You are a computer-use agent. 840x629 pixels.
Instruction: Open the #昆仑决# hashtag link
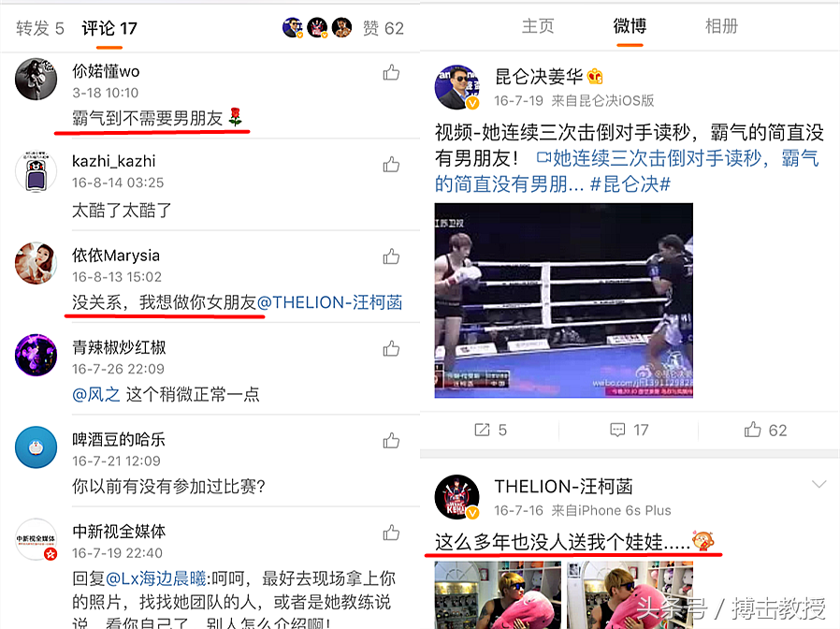click(x=630, y=184)
